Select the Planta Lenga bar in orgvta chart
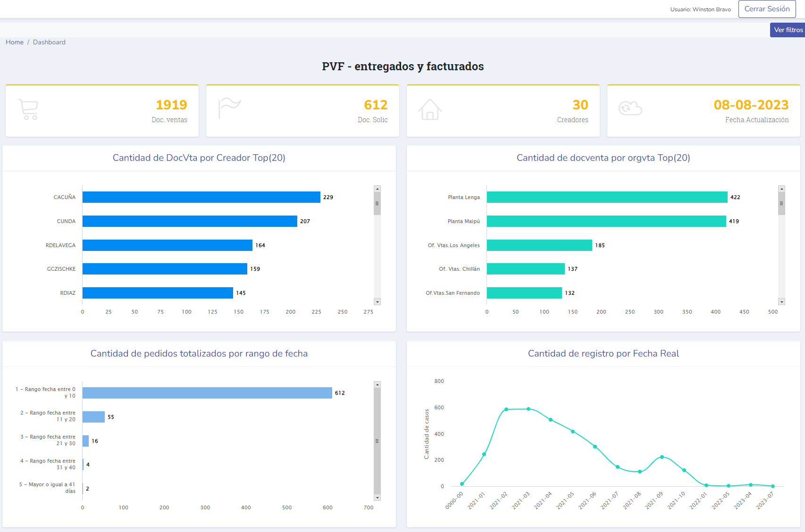The width and height of the screenshot is (805, 532). (x=607, y=197)
